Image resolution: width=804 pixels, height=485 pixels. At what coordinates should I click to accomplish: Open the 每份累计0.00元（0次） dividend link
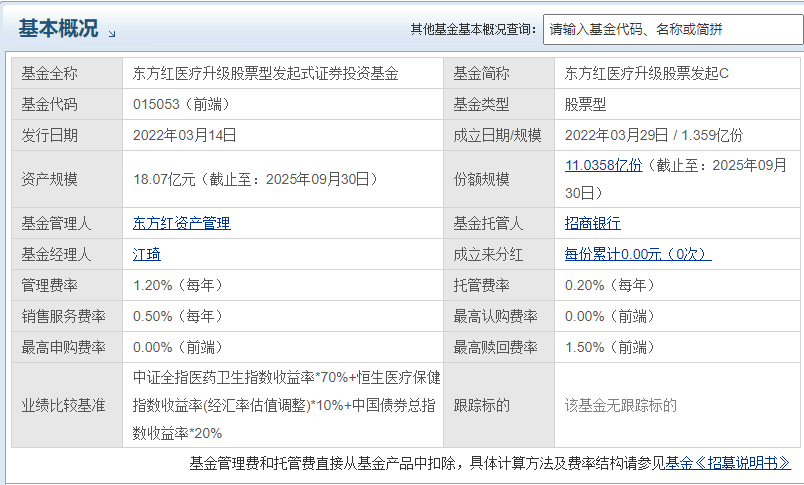coord(638,254)
